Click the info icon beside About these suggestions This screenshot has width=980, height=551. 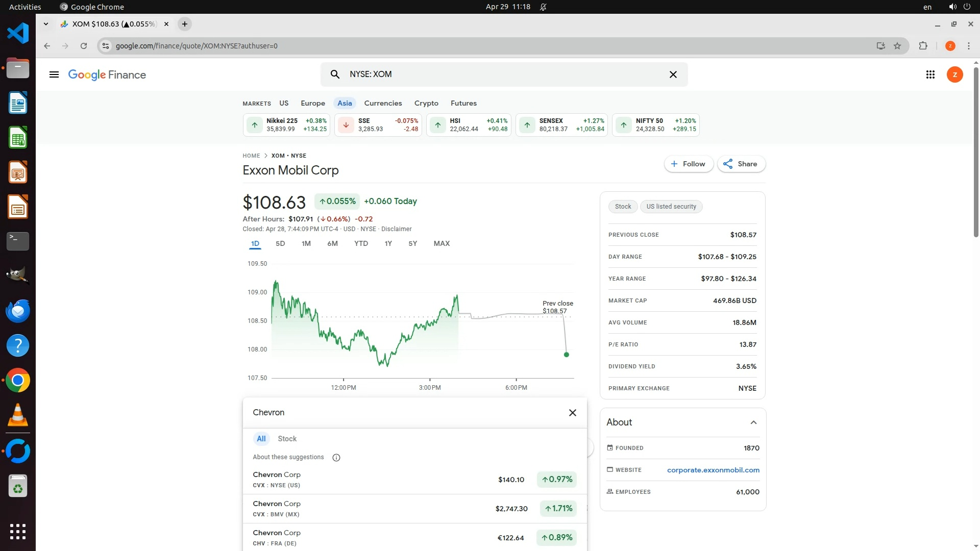tap(336, 458)
